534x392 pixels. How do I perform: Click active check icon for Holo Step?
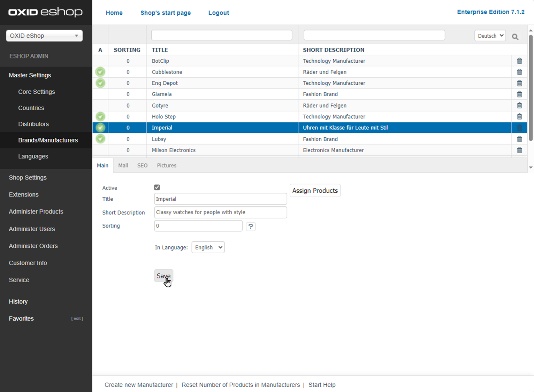pos(100,116)
